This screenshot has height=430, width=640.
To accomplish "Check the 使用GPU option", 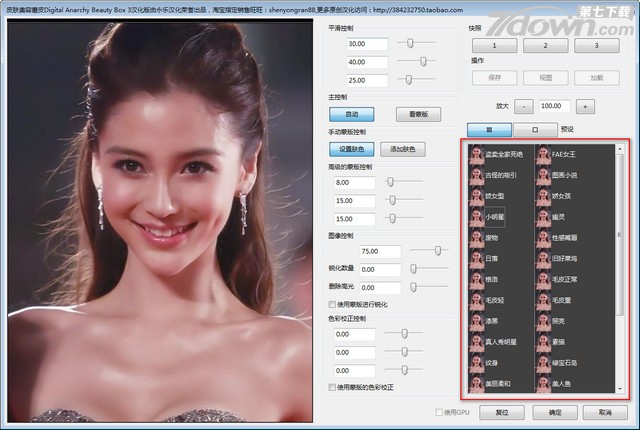I will [x=438, y=412].
